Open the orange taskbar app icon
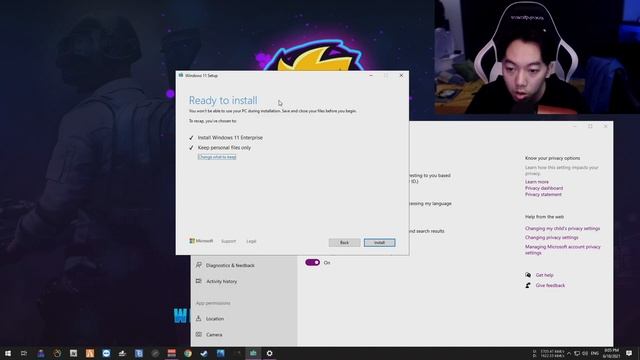 [x=90, y=353]
